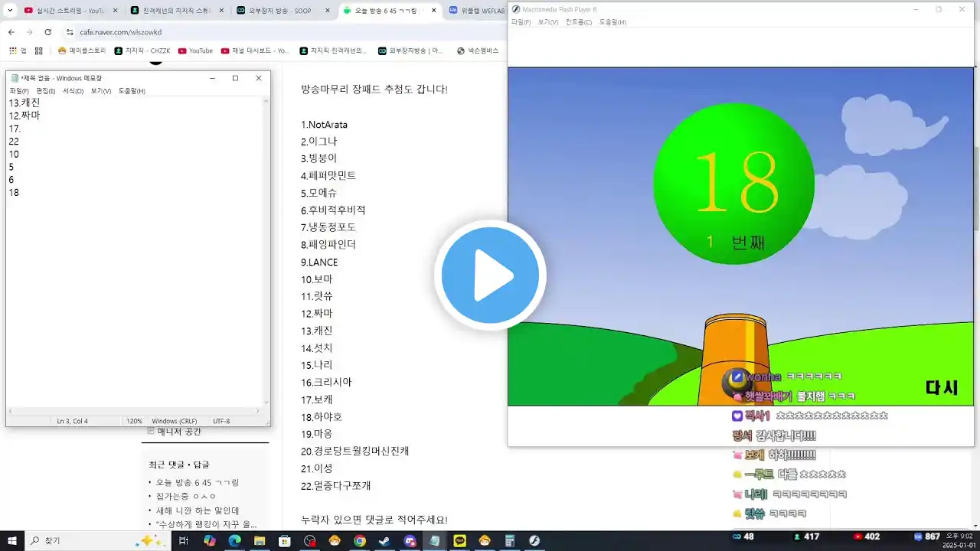The image size is (980, 551).
Task: Open the 넥슨멤버스 bookmark
Action: pyautogui.click(x=478, y=51)
